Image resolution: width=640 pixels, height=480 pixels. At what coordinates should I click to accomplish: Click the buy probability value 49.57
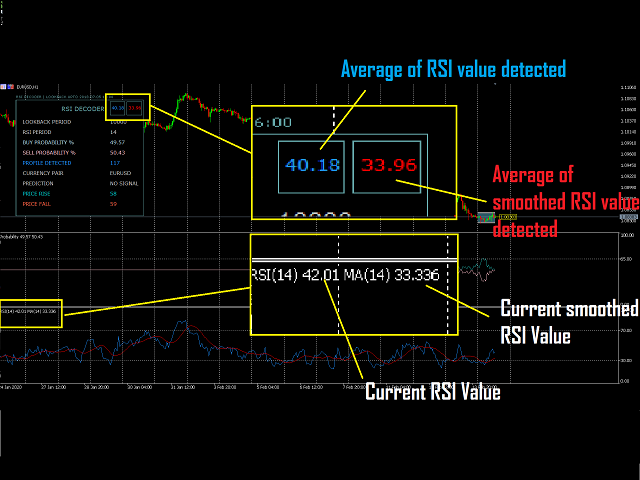tap(117, 142)
